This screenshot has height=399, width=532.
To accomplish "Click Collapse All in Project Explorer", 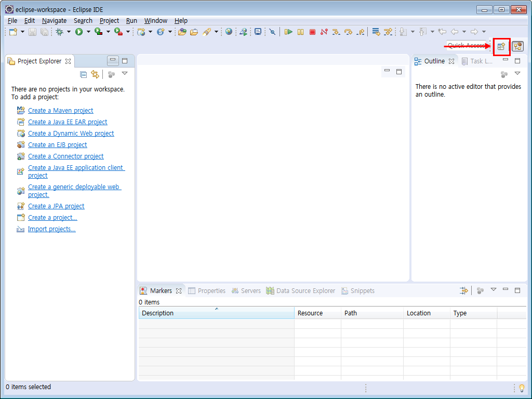I will pyautogui.click(x=84, y=74).
